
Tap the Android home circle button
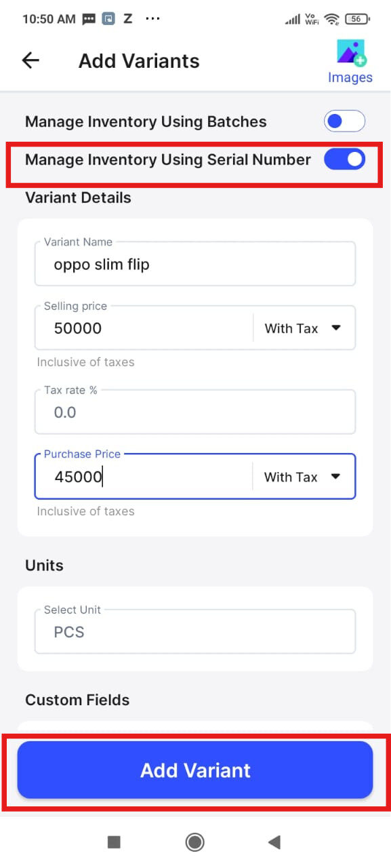coord(195,842)
